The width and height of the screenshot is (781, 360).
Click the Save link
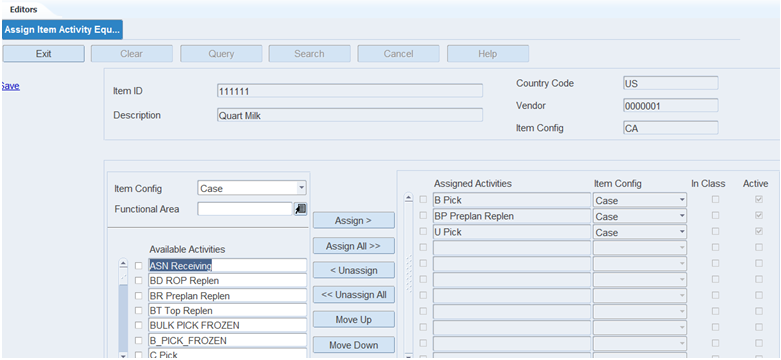(10, 86)
